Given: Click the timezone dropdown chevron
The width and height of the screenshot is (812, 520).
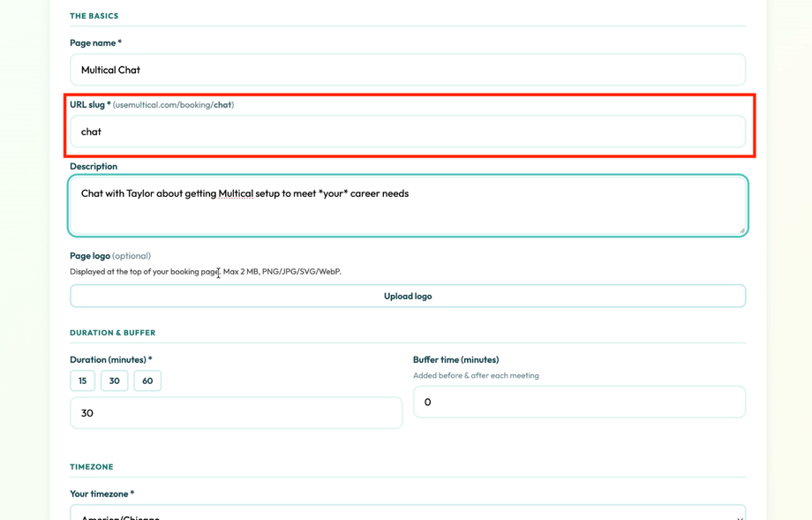Looking at the screenshot, I should point(740,516).
